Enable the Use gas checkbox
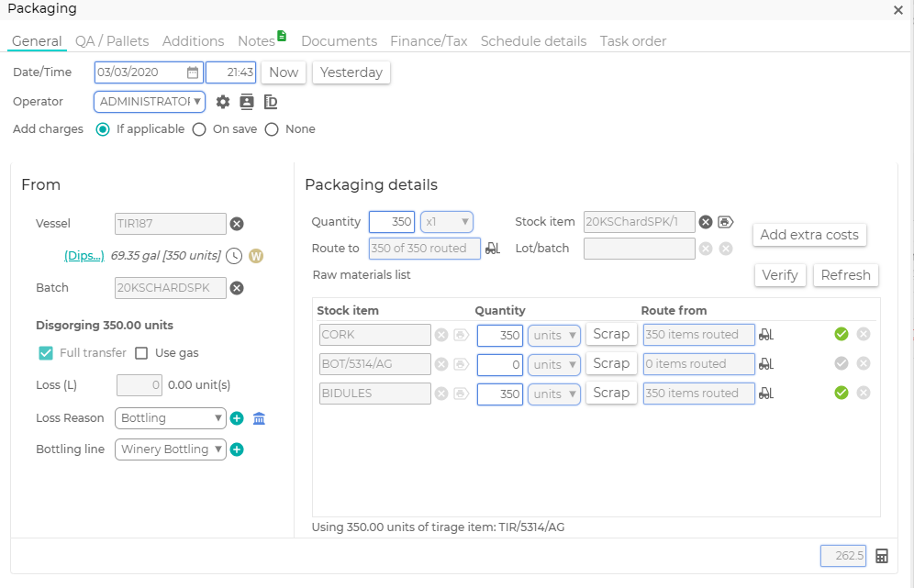This screenshot has width=914, height=588. tap(141, 353)
